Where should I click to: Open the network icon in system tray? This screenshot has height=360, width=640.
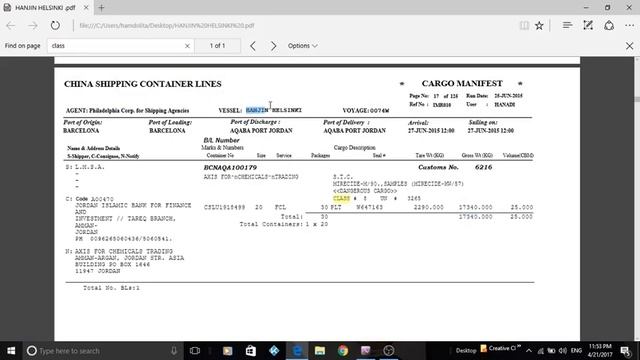click(x=540, y=351)
